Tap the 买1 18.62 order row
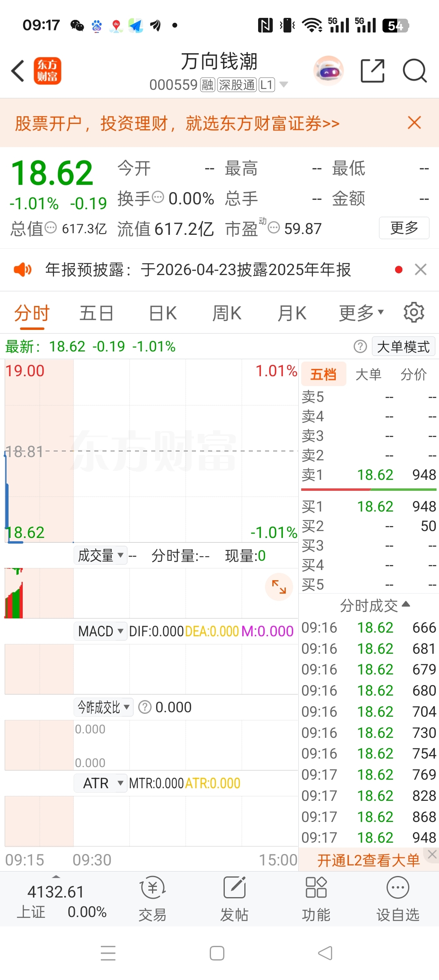 369,506
